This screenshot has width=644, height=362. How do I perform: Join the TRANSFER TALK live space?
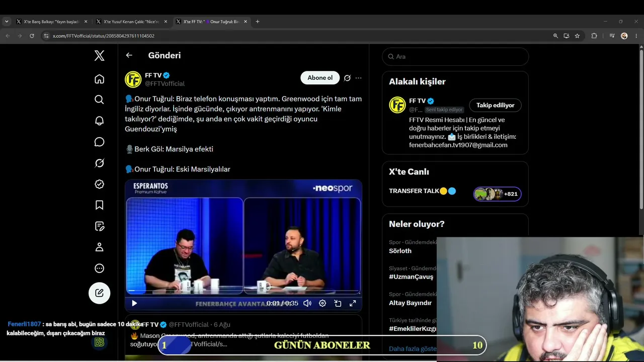(x=414, y=191)
